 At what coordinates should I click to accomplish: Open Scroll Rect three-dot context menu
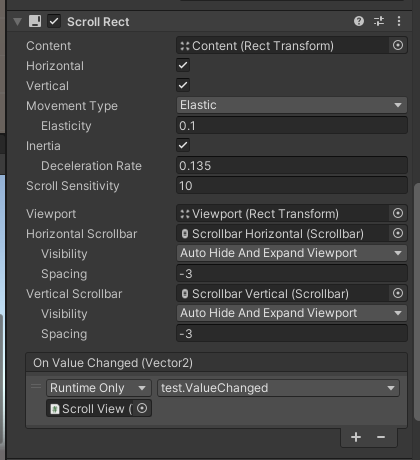point(399,21)
